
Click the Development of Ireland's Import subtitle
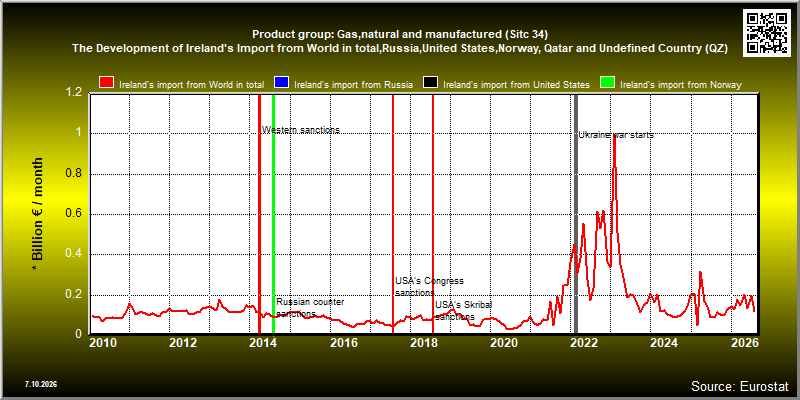pyautogui.click(x=400, y=48)
